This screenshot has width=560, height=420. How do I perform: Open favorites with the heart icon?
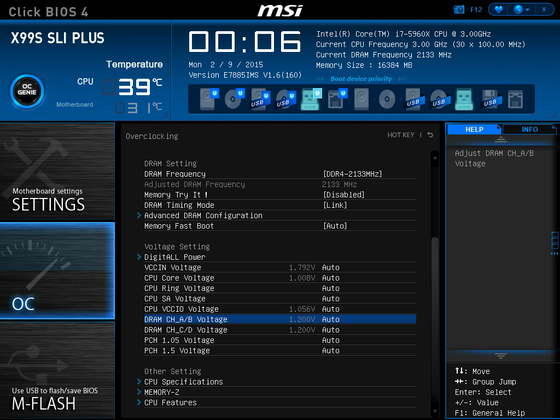499,10
